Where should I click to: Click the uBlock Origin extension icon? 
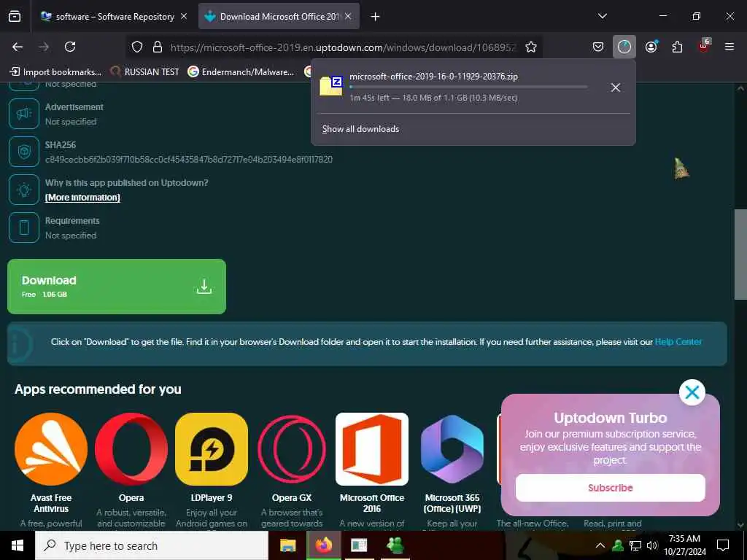coord(704,46)
